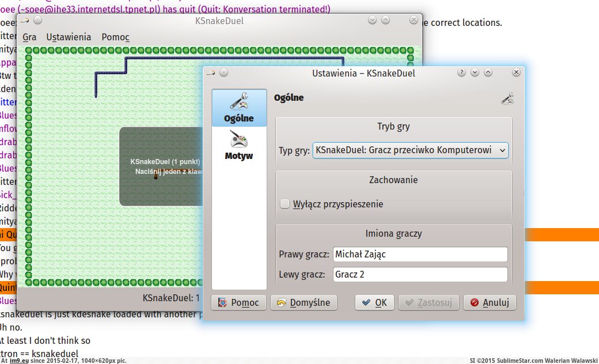Open the Motyw theme page
This screenshot has height=364, width=599.
coord(239,145)
